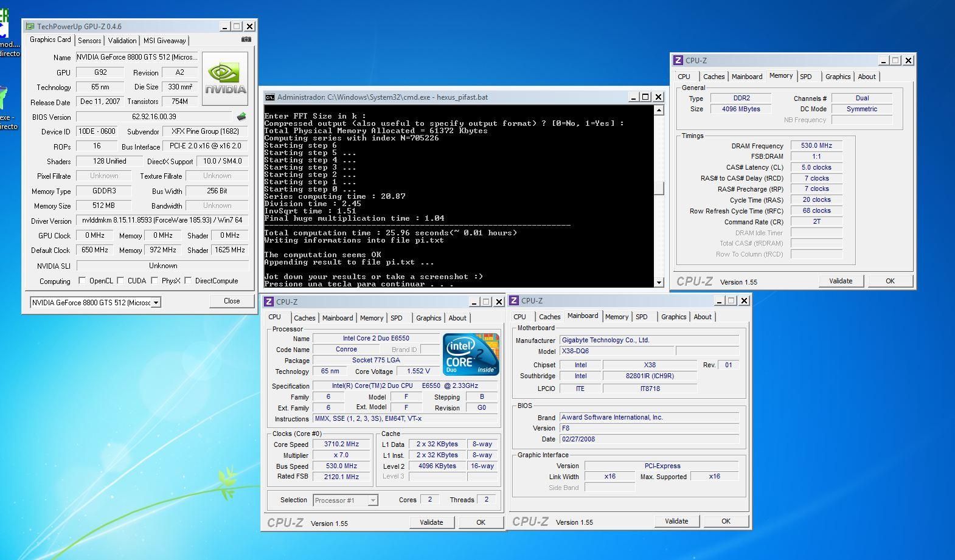Enable the PhysX checkbox
Screen dimensions: 955x560
pos(155,281)
